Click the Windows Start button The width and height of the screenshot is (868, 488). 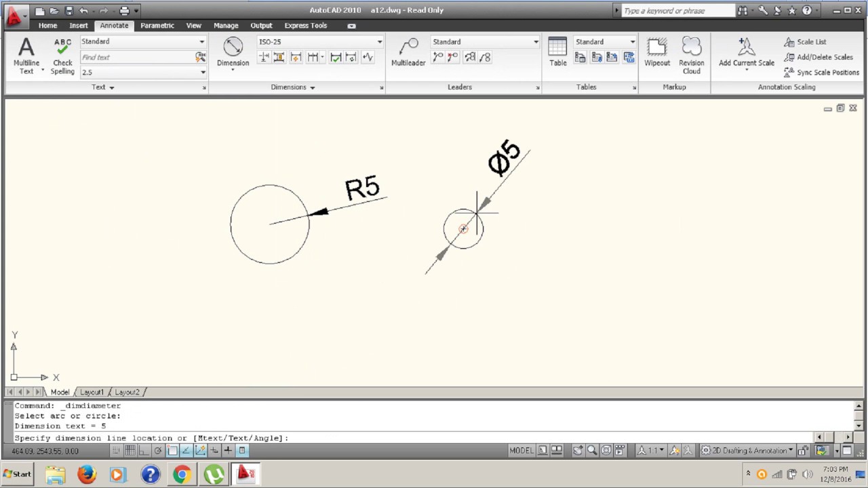18,474
